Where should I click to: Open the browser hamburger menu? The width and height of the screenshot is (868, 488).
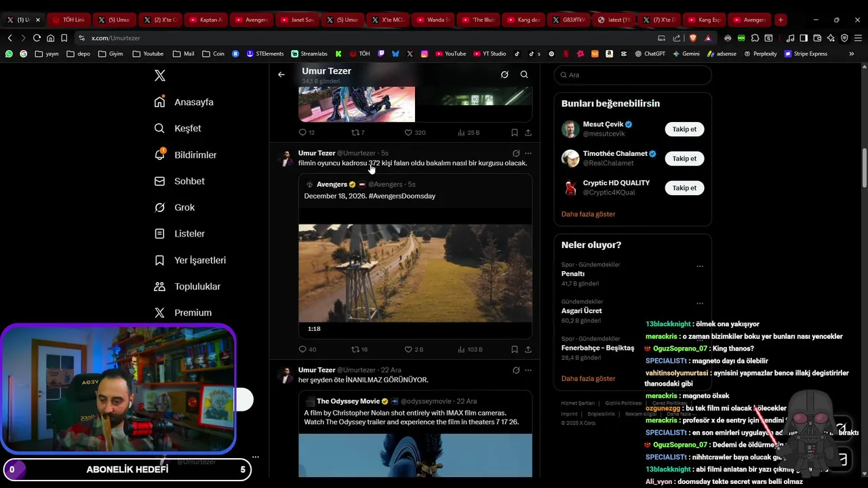pos(858,38)
